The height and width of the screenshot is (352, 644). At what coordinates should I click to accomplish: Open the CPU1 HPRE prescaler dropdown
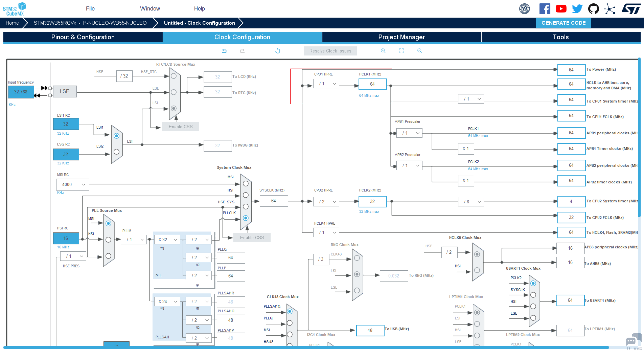tap(326, 84)
